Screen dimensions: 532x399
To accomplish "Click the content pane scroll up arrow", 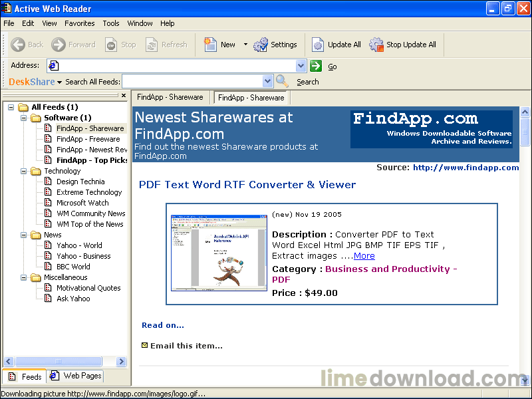I will (525, 112).
